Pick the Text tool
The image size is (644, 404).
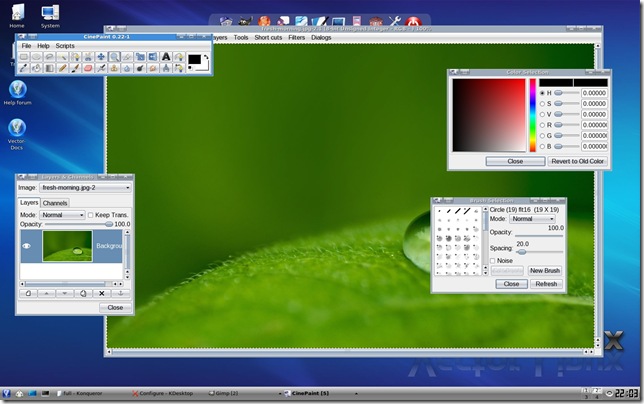click(166, 57)
